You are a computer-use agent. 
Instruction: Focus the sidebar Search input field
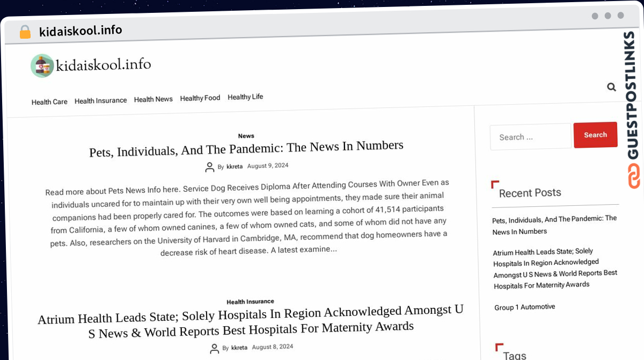coord(530,136)
